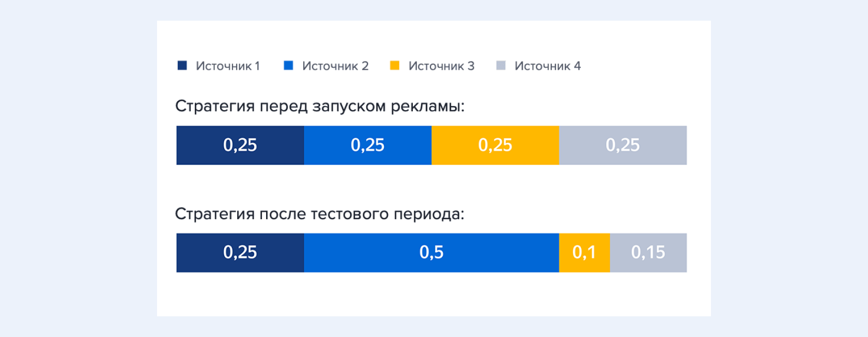Click the yellow 0,1 segment
868x337 pixels.
click(x=584, y=253)
